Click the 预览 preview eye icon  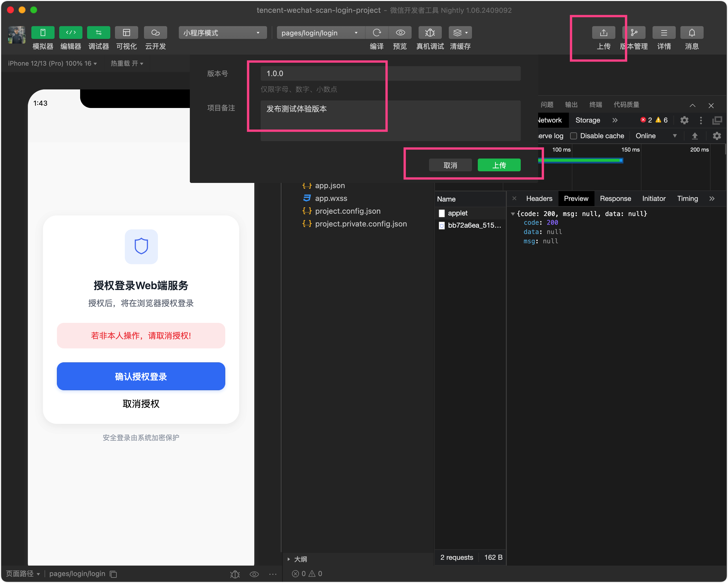coord(400,33)
